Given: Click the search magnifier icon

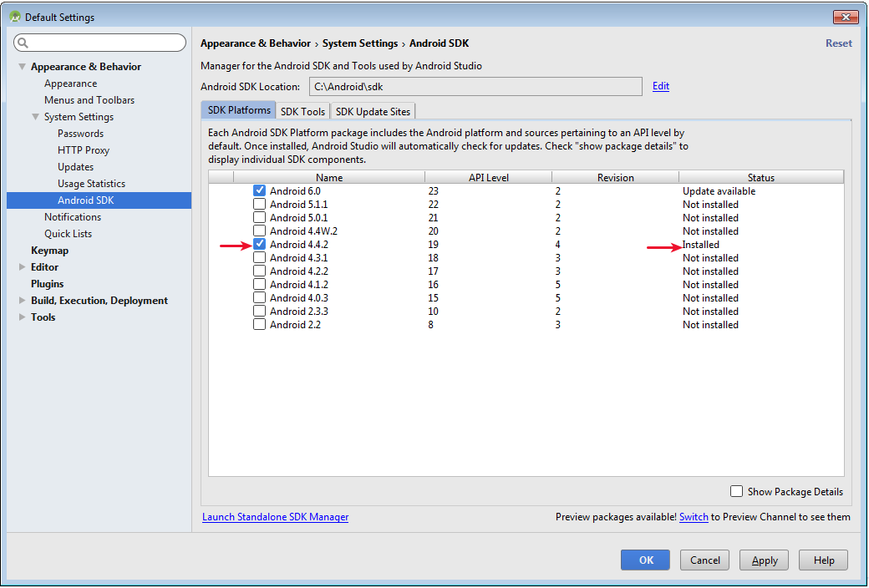Looking at the screenshot, I should click(23, 43).
